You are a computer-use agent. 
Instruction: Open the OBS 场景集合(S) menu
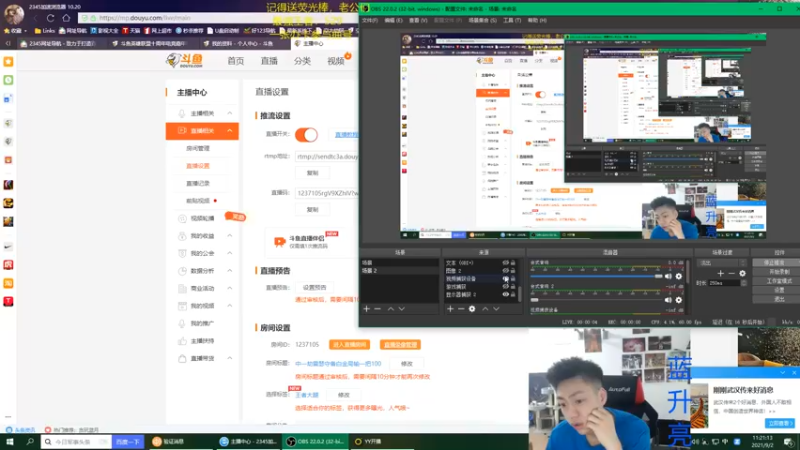482,20
